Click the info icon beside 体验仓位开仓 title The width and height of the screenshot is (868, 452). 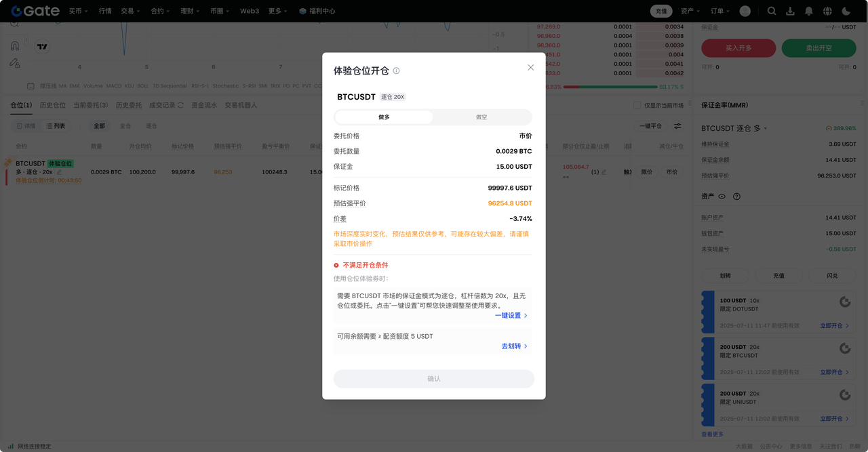396,70
